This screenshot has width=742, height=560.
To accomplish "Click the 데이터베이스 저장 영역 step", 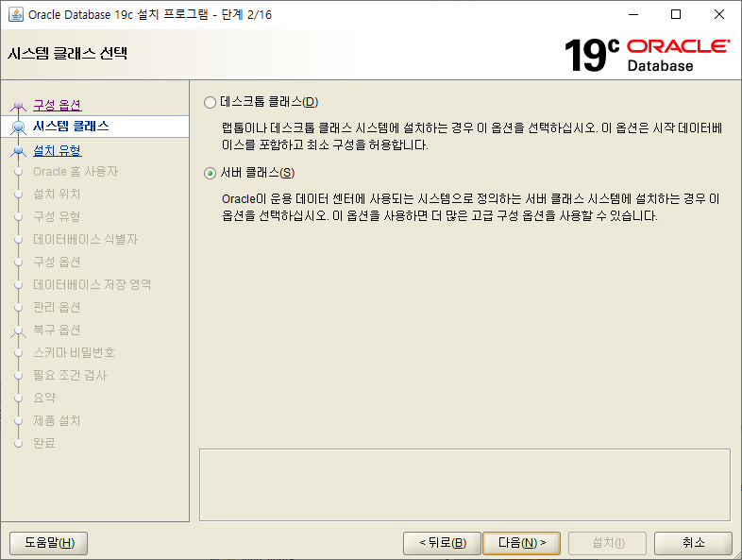I will point(92,284).
